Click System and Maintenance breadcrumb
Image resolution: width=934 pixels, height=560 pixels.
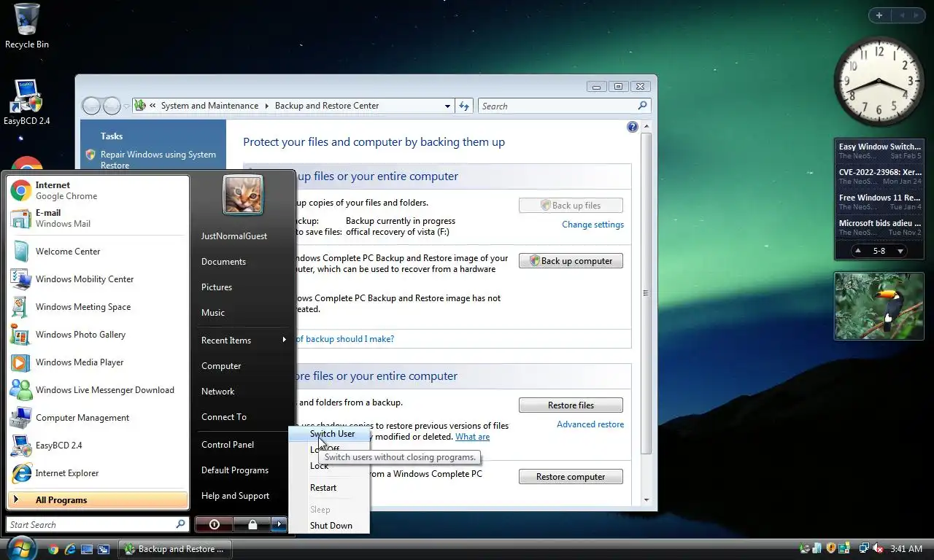209,106
